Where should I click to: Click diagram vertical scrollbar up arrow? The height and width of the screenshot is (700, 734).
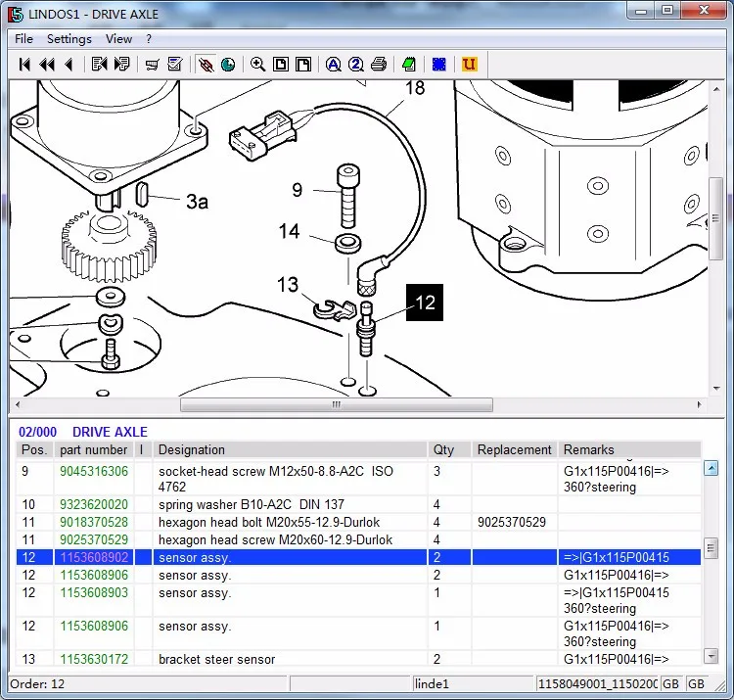point(716,89)
